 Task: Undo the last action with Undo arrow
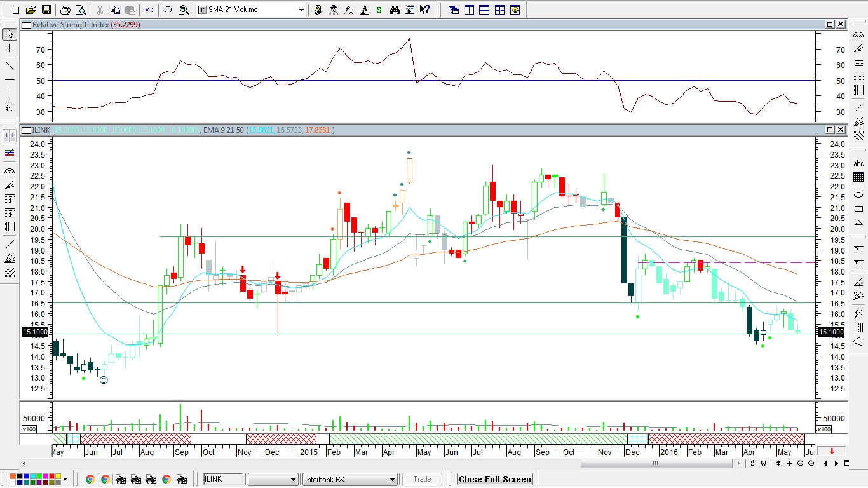(149, 10)
